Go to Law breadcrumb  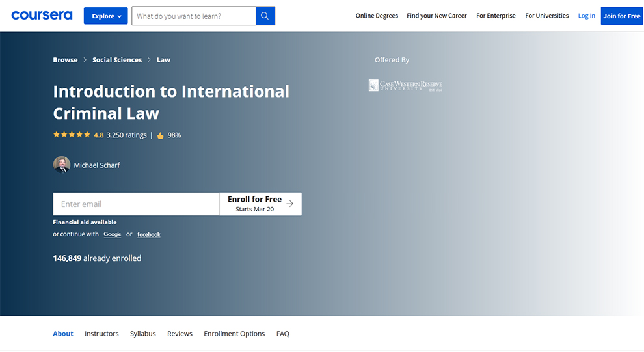163,60
